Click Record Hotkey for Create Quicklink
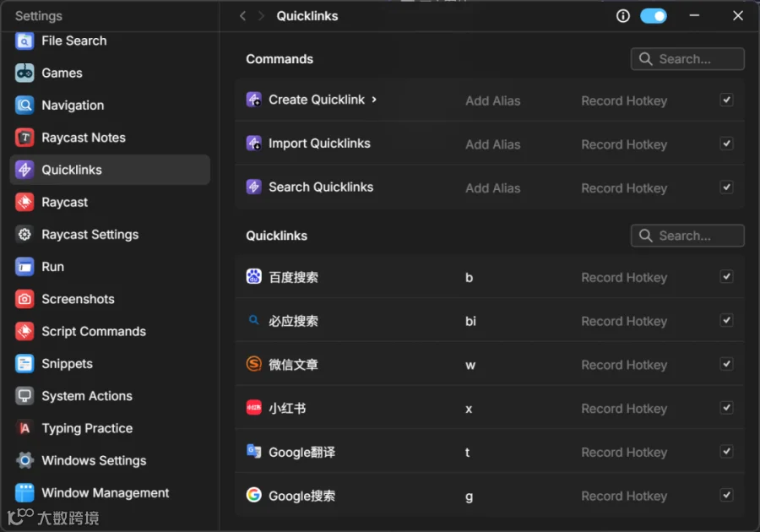The image size is (760, 532). 624,100
